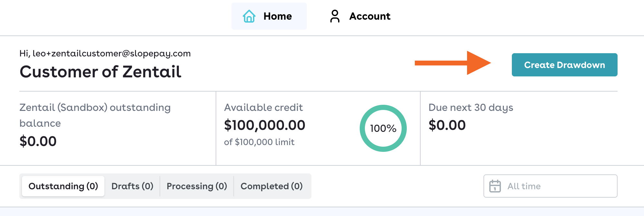
Task: Click the 100% available credit ring
Action: click(x=383, y=128)
